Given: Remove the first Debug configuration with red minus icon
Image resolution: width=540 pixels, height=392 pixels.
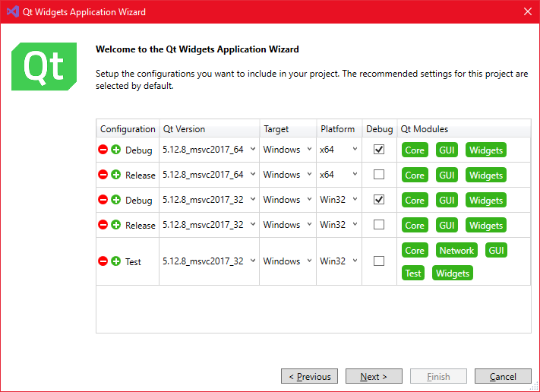Looking at the screenshot, I should (x=103, y=150).
